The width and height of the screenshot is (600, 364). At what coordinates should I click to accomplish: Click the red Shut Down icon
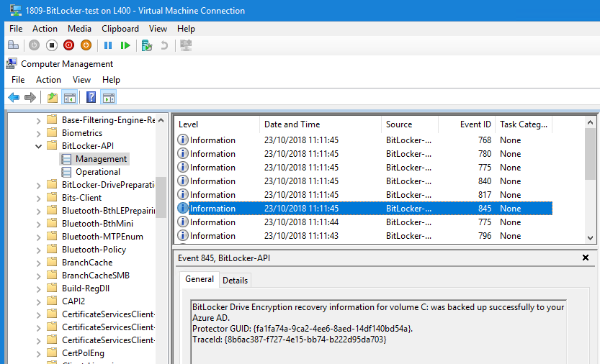click(68, 45)
